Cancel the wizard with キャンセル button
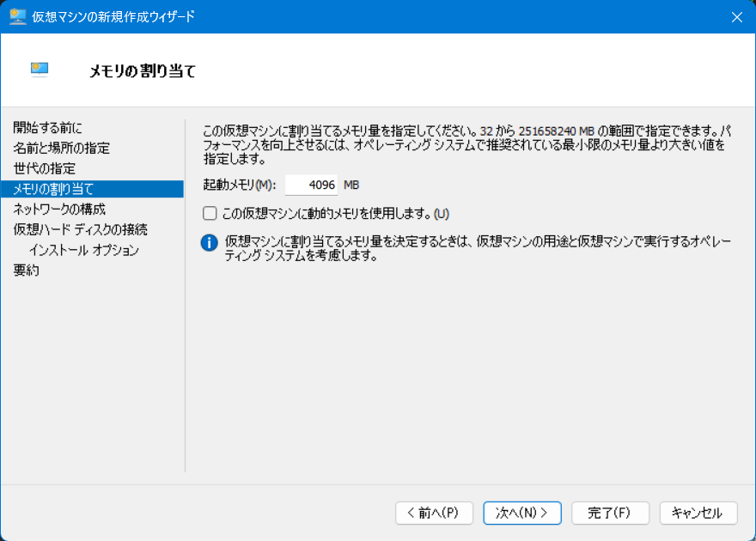Viewport: 756px width, 541px height. 698,513
